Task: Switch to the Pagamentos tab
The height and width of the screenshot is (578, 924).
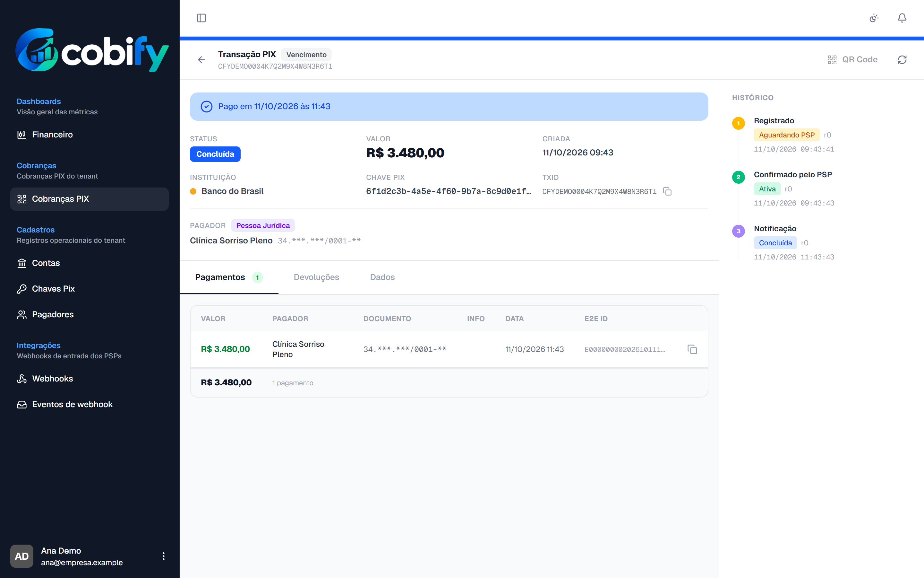Action: point(229,277)
